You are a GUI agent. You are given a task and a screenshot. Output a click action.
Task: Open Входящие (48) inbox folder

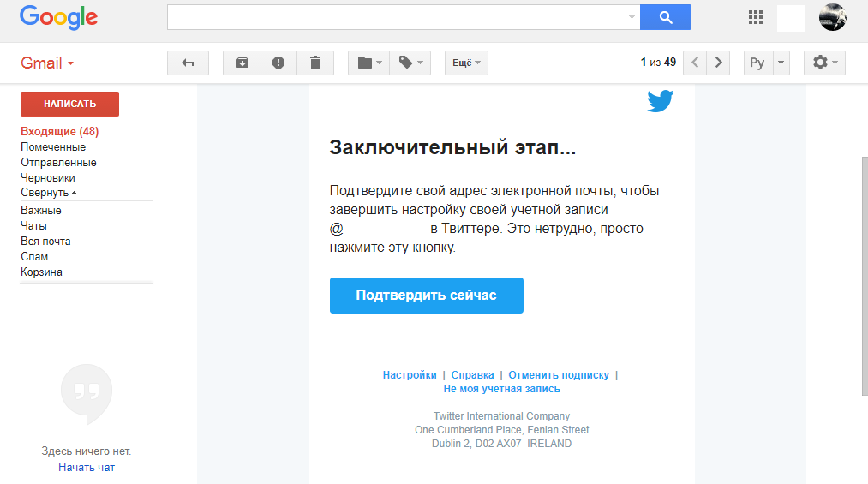[x=59, y=132]
